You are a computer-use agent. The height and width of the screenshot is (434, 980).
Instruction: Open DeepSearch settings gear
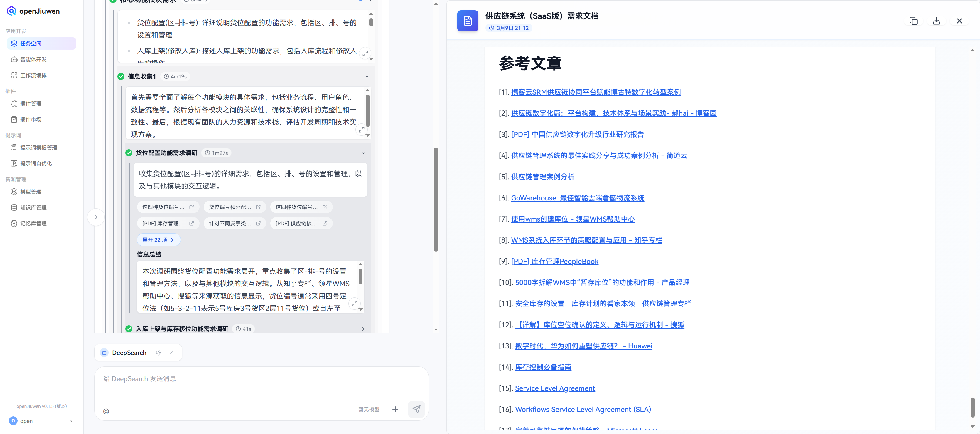point(159,353)
